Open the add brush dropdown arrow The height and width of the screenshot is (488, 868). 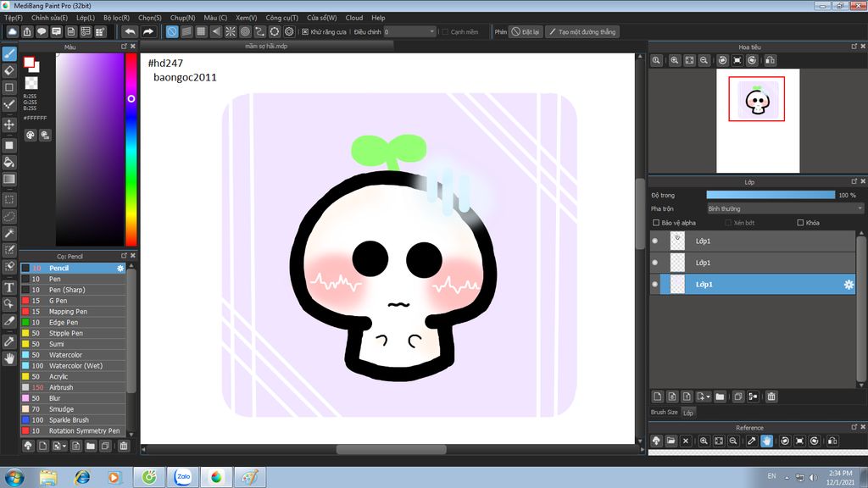coord(64,446)
